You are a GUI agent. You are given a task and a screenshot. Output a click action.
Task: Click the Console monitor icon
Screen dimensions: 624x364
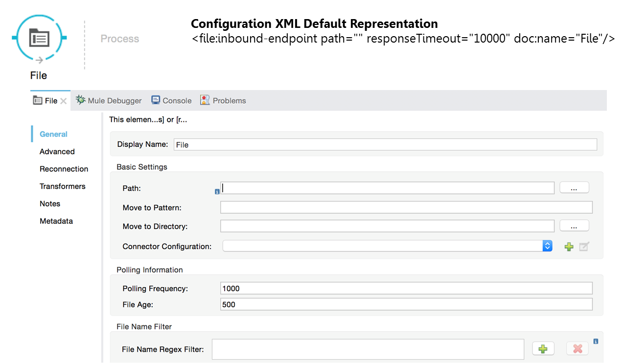pos(156,100)
